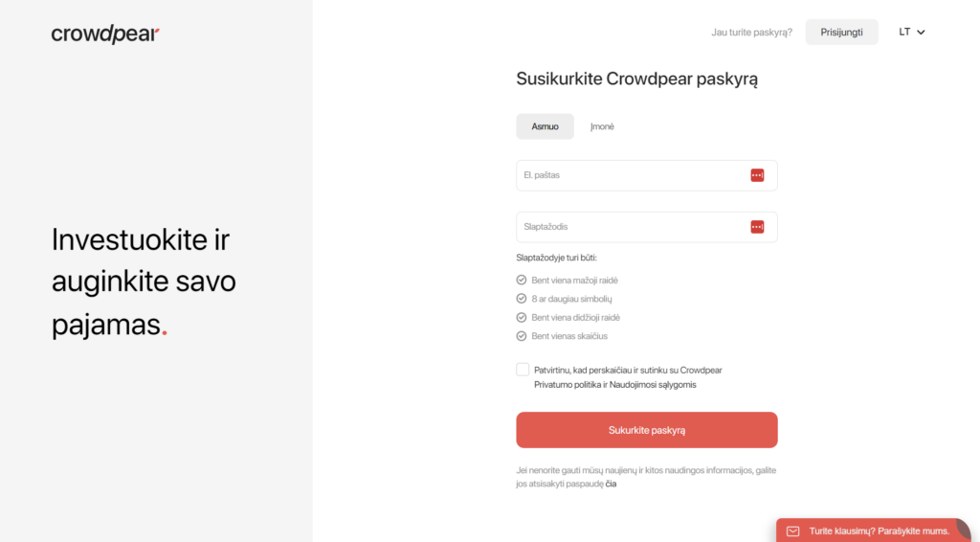Open the LT language dropdown
980x542 pixels.
point(912,32)
